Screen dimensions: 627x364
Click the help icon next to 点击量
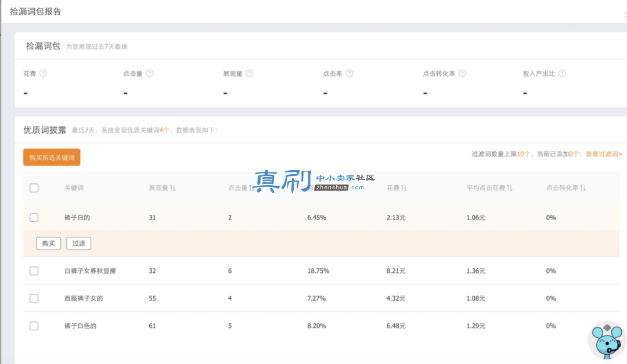150,73
